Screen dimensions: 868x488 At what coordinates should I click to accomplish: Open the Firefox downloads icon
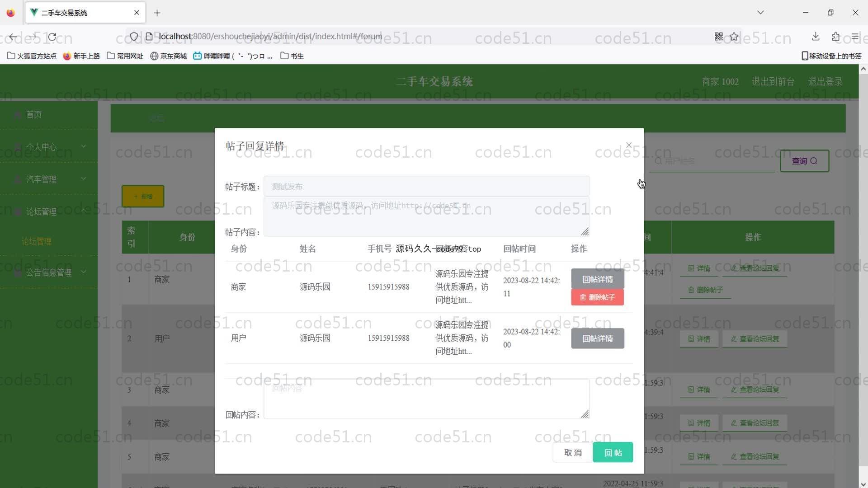(x=816, y=37)
